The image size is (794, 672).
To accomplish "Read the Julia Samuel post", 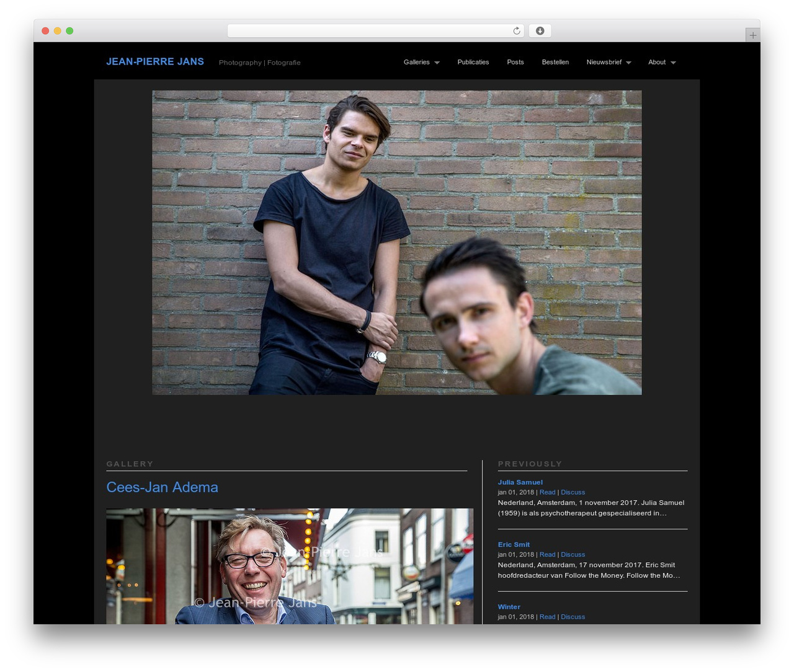I will pyautogui.click(x=548, y=492).
